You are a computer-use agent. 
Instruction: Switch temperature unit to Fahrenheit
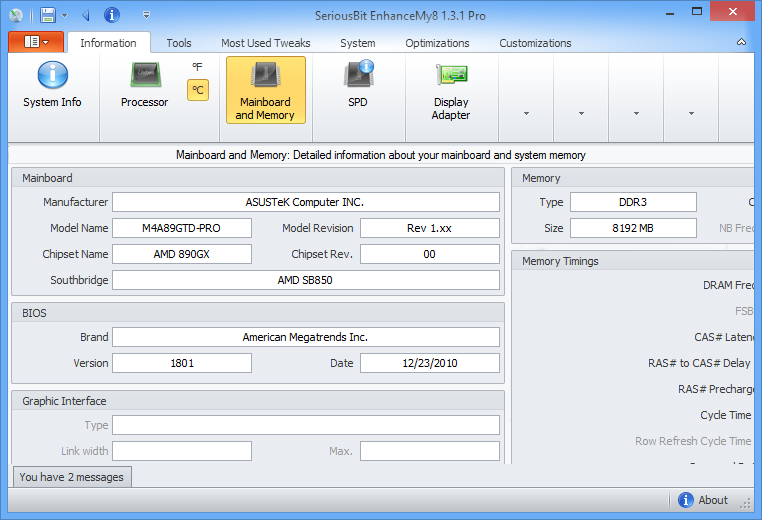[197, 67]
